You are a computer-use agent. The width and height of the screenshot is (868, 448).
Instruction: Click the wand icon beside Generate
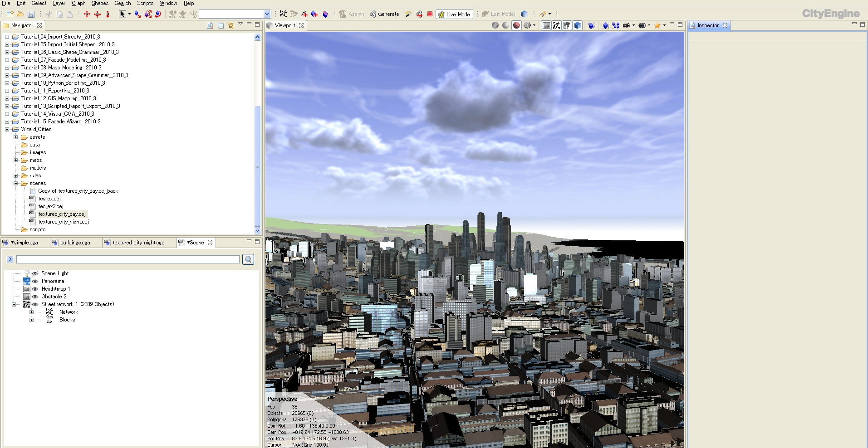tap(408, 14)
